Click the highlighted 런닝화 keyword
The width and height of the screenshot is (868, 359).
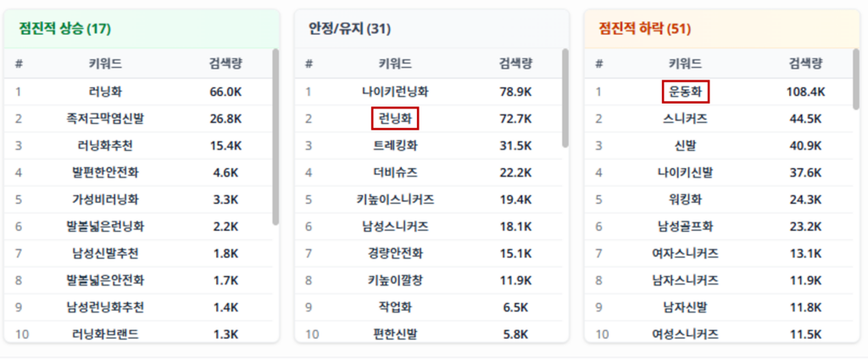click(395, 119)
